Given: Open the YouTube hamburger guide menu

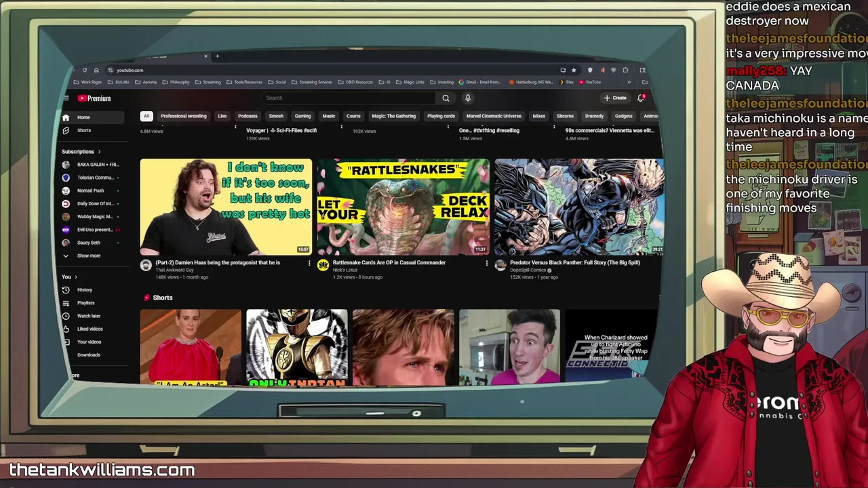Looking at the screenshot, I should [66, 98].
